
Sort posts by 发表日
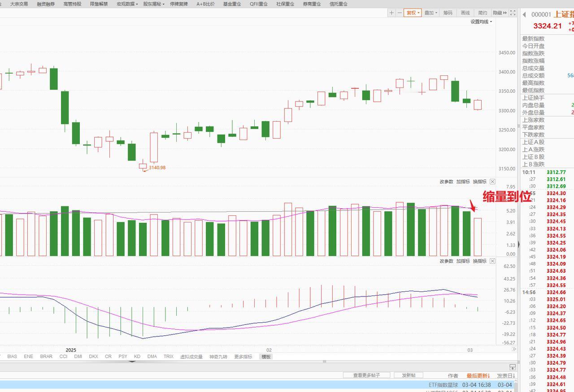506,376
